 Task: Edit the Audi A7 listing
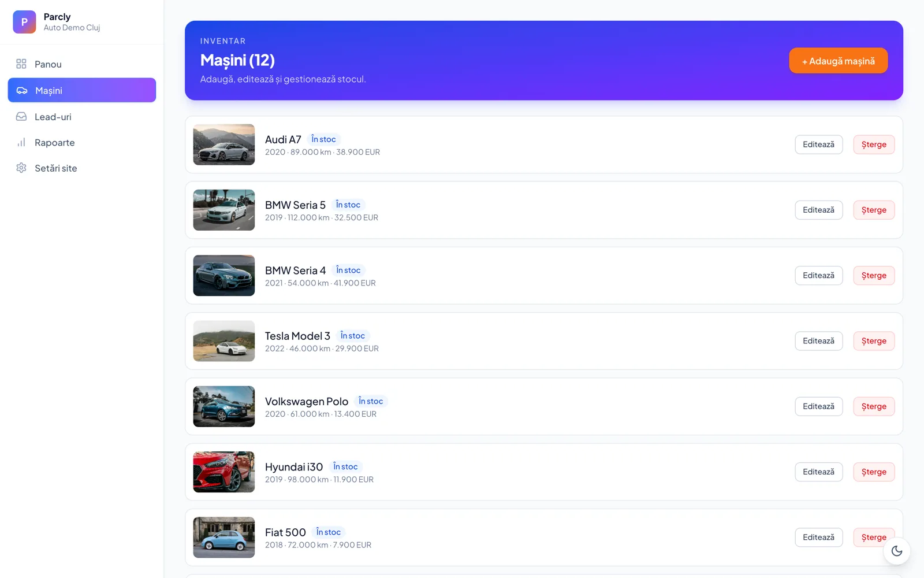(x=819, y=144)
